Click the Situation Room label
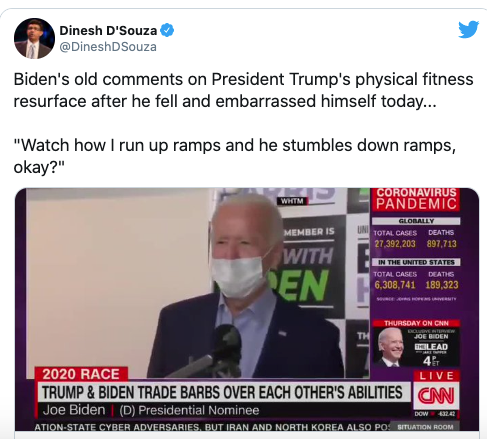The width and height of the screenshot is (487, 439). (x=425, y=427)
